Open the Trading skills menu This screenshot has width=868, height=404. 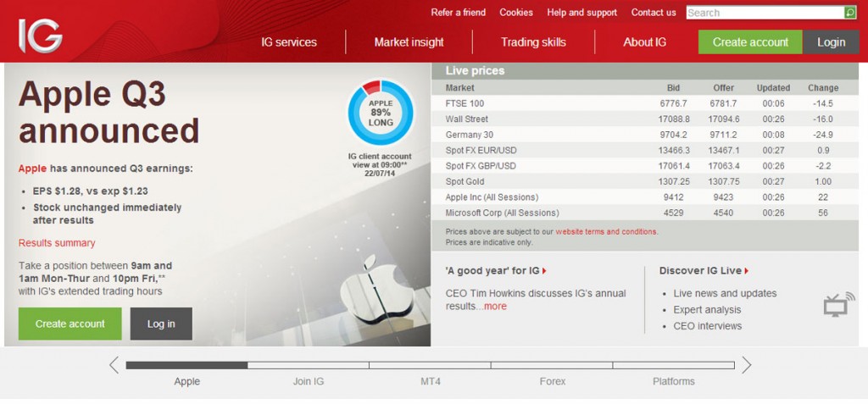(533, 42)
